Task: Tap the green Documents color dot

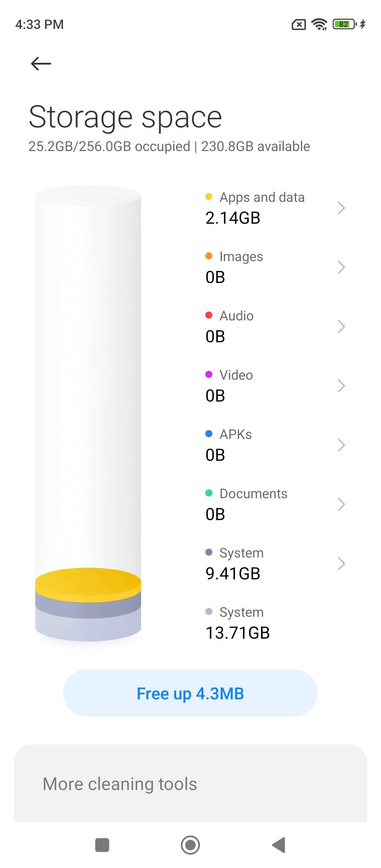Action: (x=209, y=493)
